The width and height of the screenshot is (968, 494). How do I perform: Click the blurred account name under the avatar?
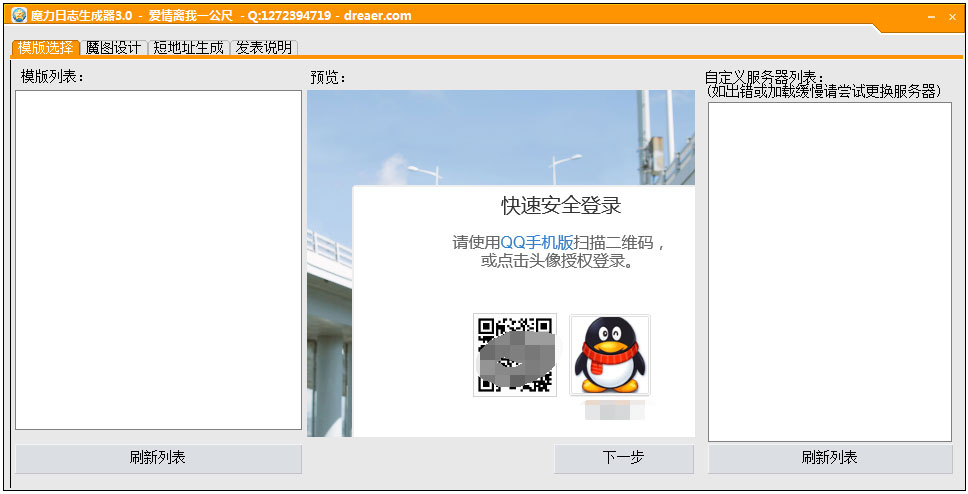(614, 410)
